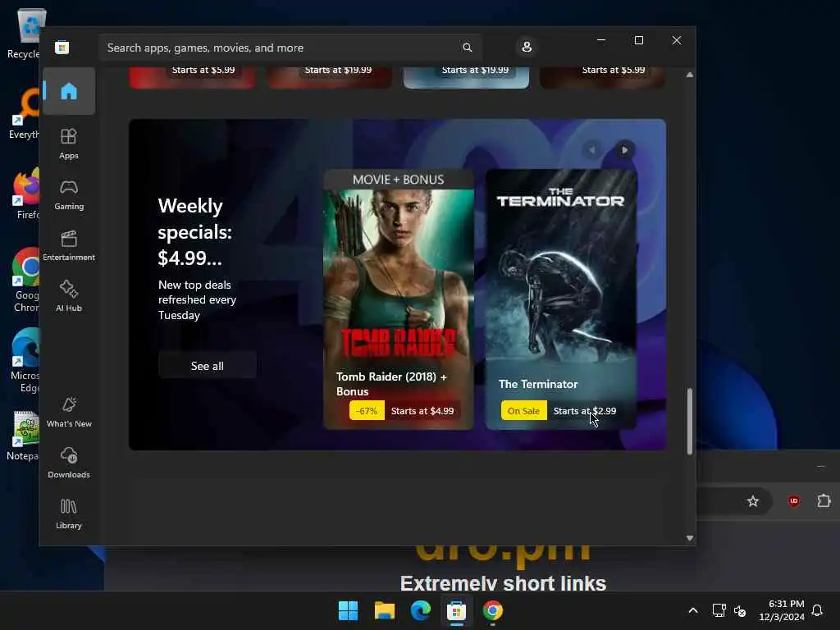
Task: Open Microsoft Edge from the taskbar
Action: click(421, 610)
